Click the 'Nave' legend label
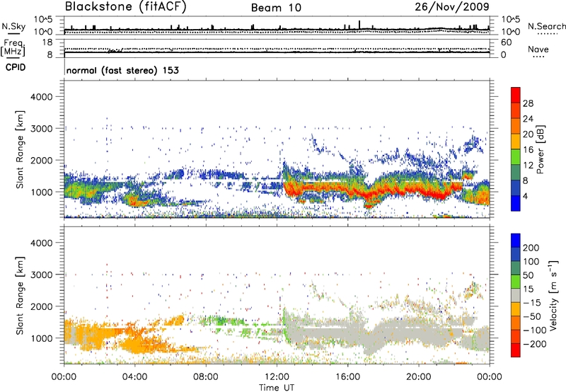 click(538, 49)
